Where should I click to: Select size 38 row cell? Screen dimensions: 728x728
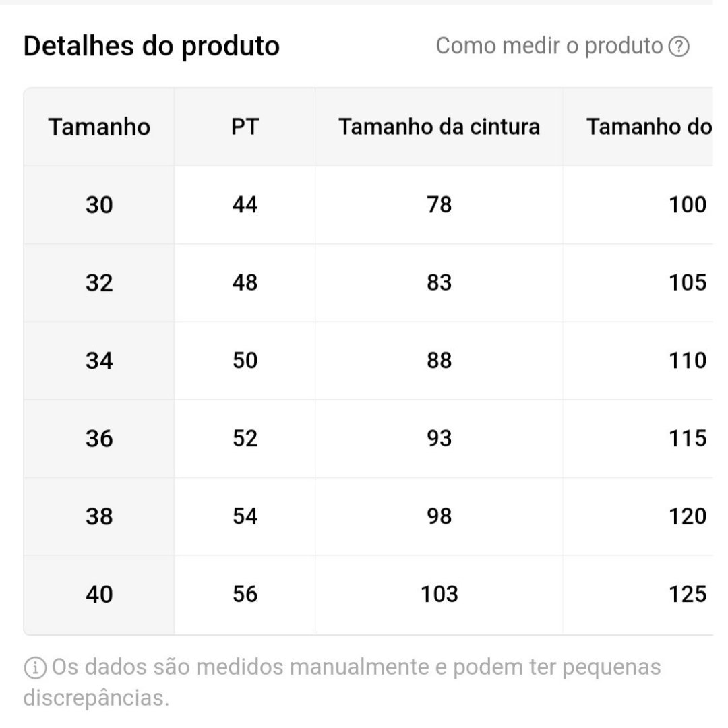click(99, 517)
